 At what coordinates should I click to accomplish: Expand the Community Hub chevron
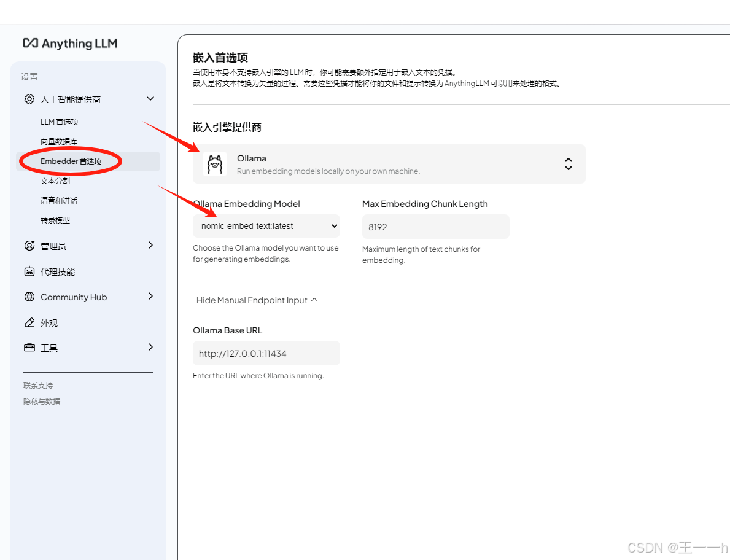[x=150, y=297]
